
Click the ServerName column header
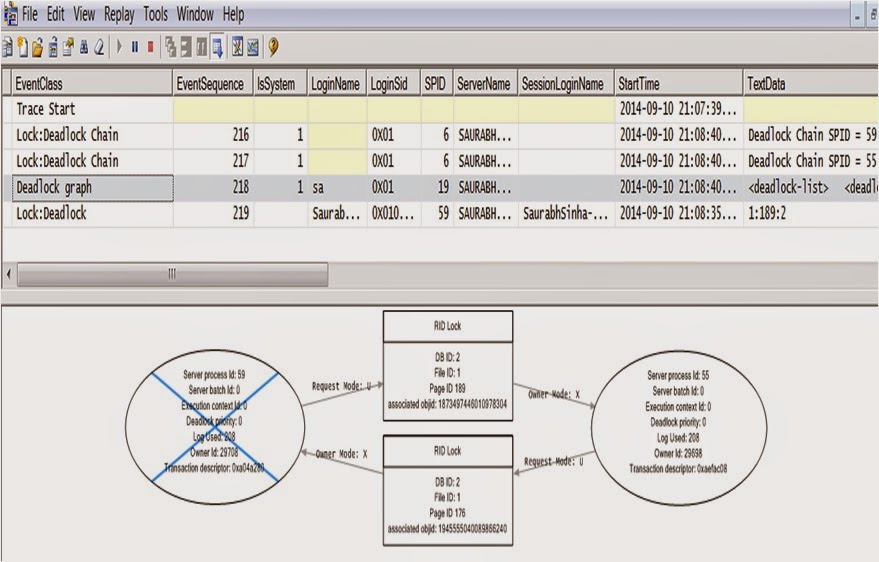485,84
